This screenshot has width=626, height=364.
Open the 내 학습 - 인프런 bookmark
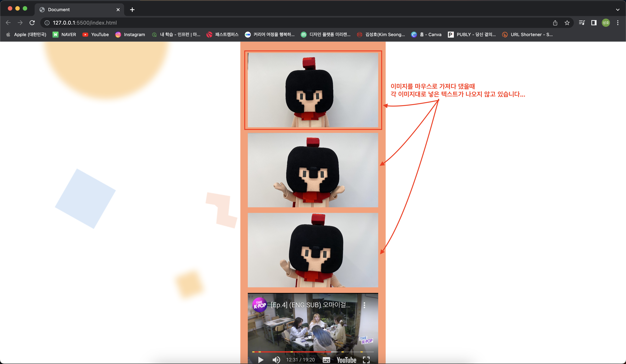(176, 34)
